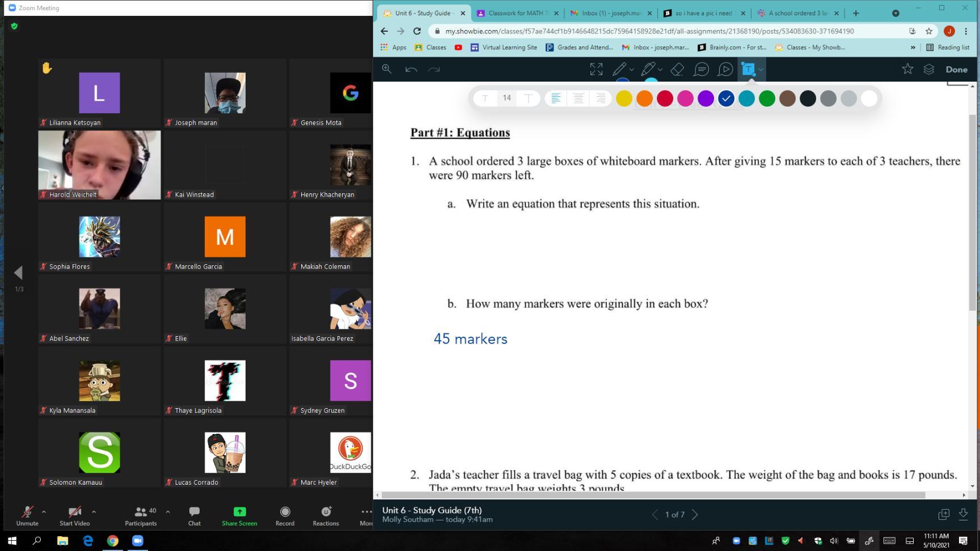Select the eraser tool in Showbie
Image resolution: width=980 pixels, height=551 pixels.
677,69
